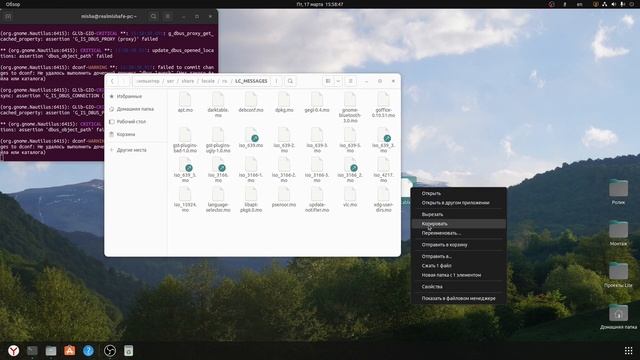Choose Переименовать… in the context menu

pyautogui.click(x=458, y=233)
